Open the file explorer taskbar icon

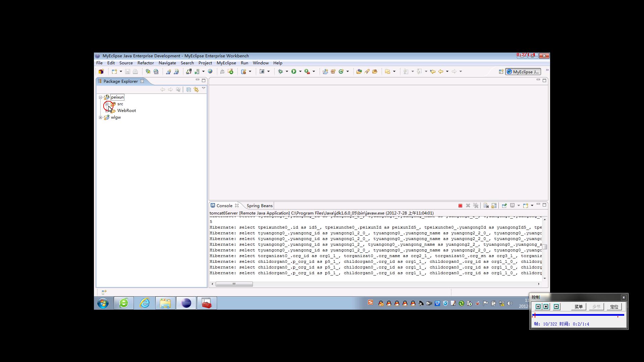coord(165,303)
